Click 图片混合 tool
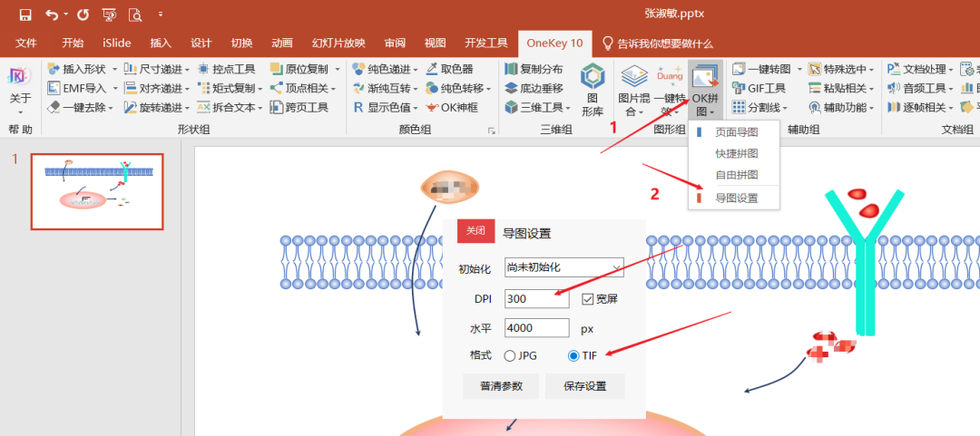Image resolution: width=980 pixels, height=436 pixels. pos(633,91)
